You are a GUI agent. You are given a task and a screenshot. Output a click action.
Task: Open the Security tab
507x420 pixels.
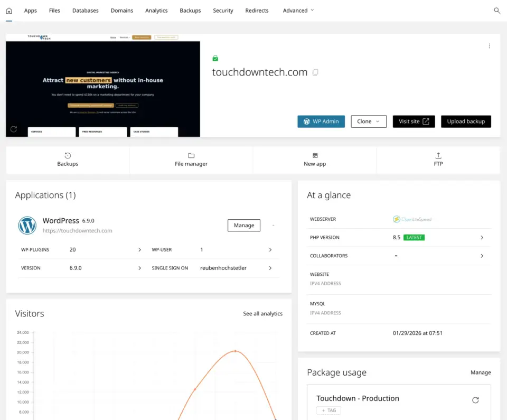(223, 10)
